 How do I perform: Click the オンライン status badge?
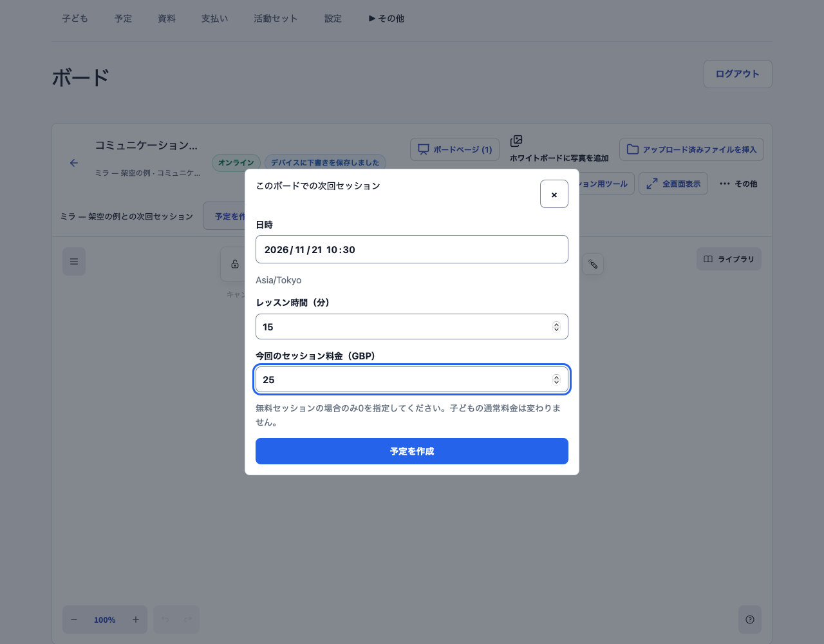pyautogui.click(x=236, y=162)
